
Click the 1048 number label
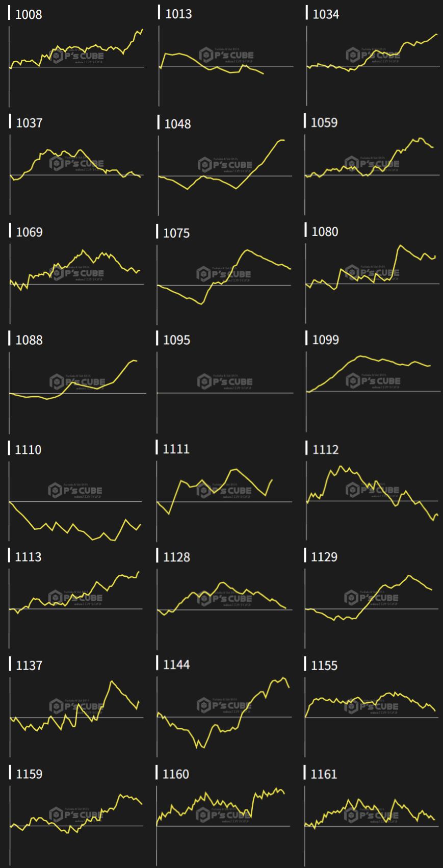177,124
